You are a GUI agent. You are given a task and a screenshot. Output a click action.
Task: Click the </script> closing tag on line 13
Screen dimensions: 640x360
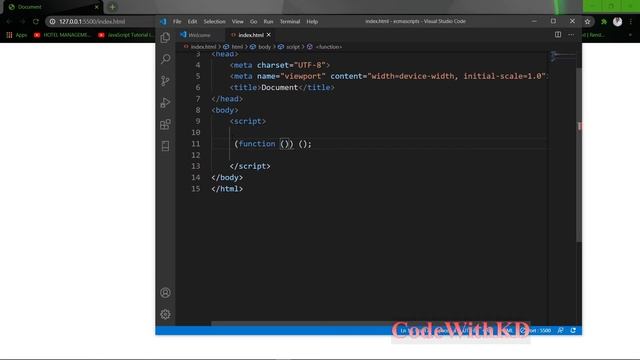[x=250, y=166]
